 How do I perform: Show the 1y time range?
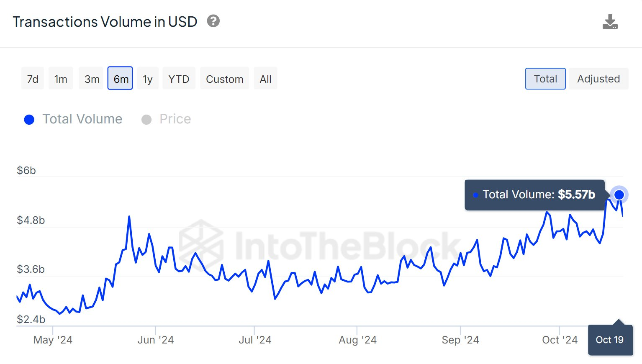point(148,79)
